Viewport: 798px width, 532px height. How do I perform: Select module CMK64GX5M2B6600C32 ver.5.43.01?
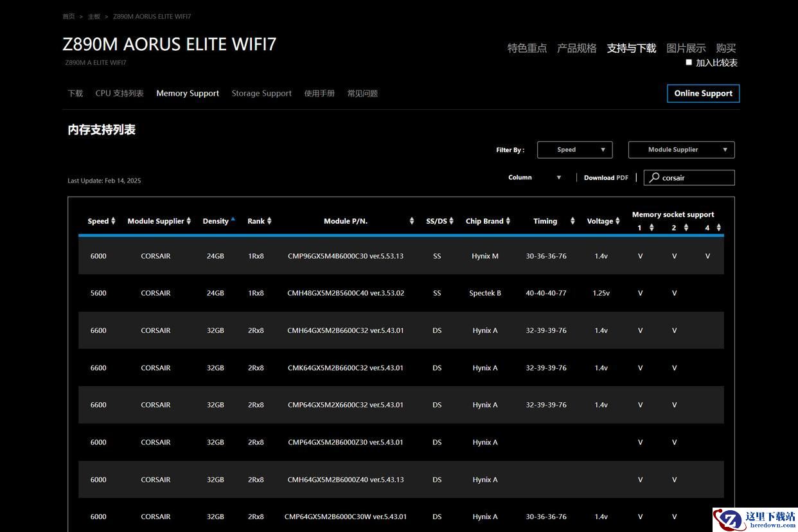tap(346, 368)
